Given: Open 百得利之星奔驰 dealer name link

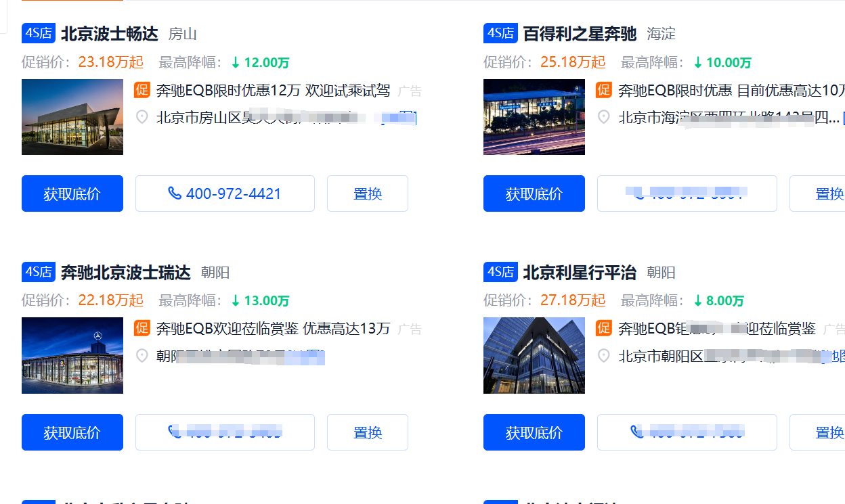Looking at the screenshot, I should pyautogui.click(x=580, y=33).
